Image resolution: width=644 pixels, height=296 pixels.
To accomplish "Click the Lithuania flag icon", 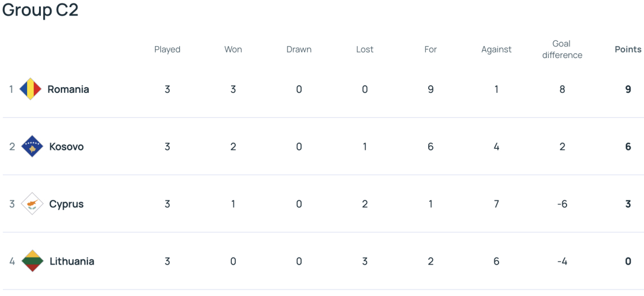I will point(32,261).
